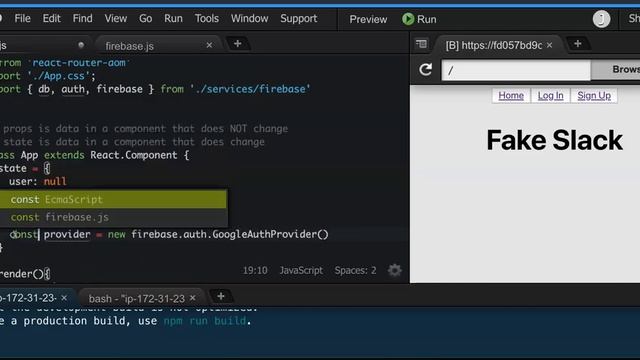
Task: Click the unsaved dot on .js tab
Action: click(x=81, y=45)
